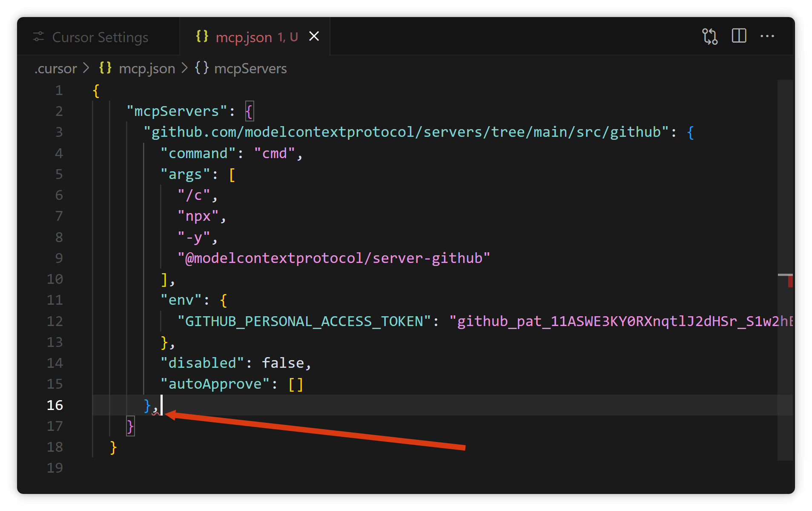Click the mcp.json tab braces icon

click(202, 36)
